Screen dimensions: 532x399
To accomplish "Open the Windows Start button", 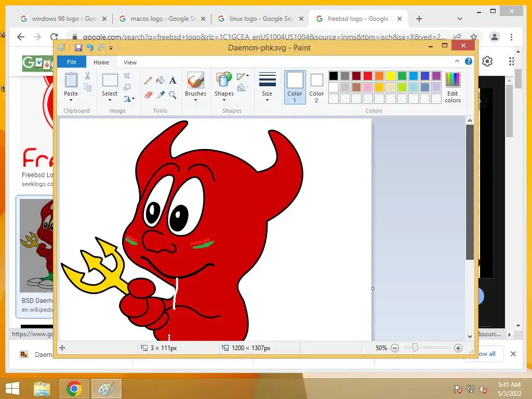I will tap(12, 389).
